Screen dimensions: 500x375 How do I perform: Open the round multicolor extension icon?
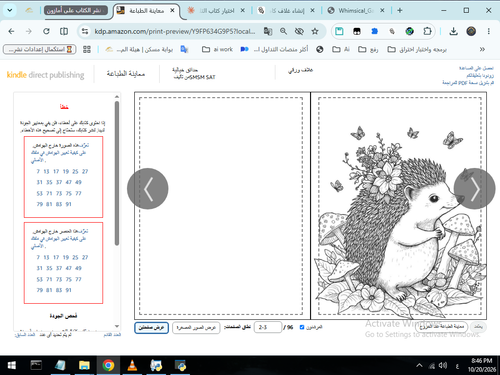pos(410,31)
